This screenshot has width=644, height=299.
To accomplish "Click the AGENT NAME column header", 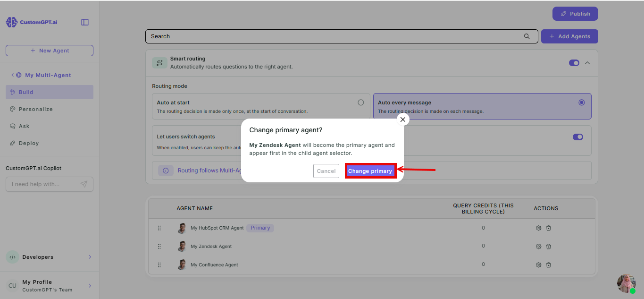I will click(195, 208).
